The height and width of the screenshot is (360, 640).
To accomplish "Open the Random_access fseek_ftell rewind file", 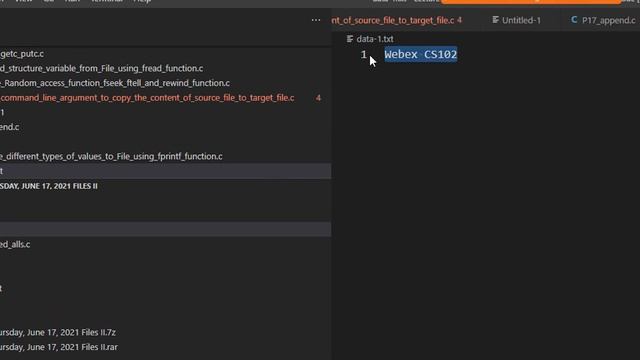I will [115, 83].
